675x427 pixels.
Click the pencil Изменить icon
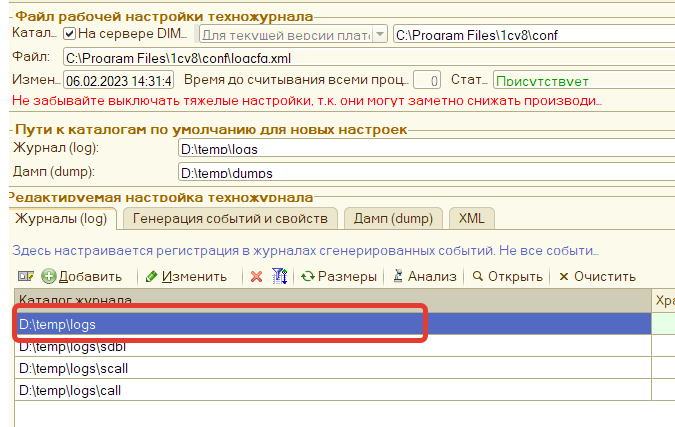[151, 276]
